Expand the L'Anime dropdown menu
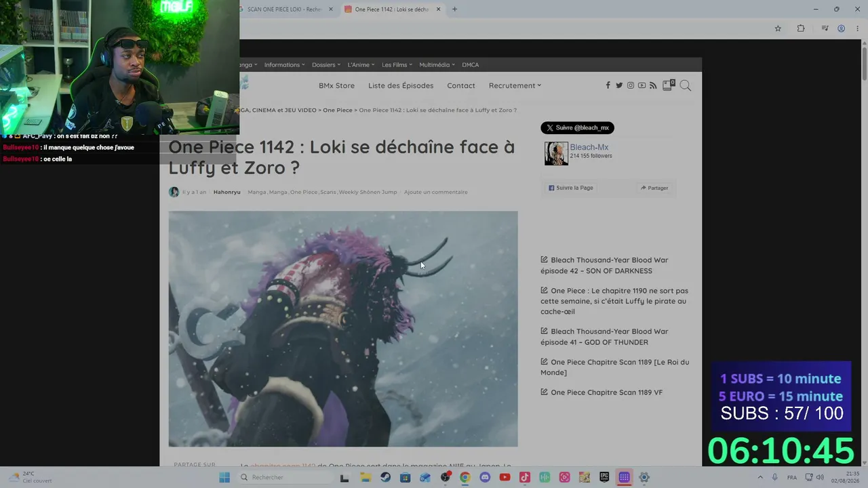 (x=361, y=65)
